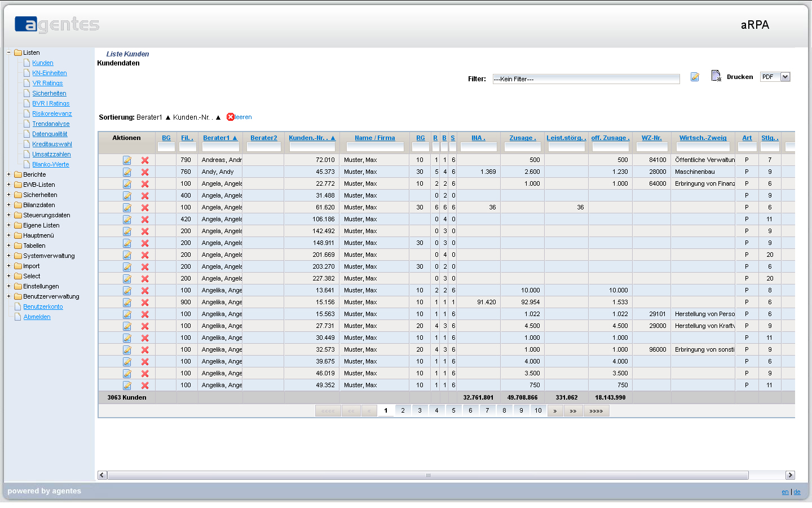This screenshot has height=508, width=812.
Task: Click the filter field under Kunden.-Nr.
Action: [312, 147]
